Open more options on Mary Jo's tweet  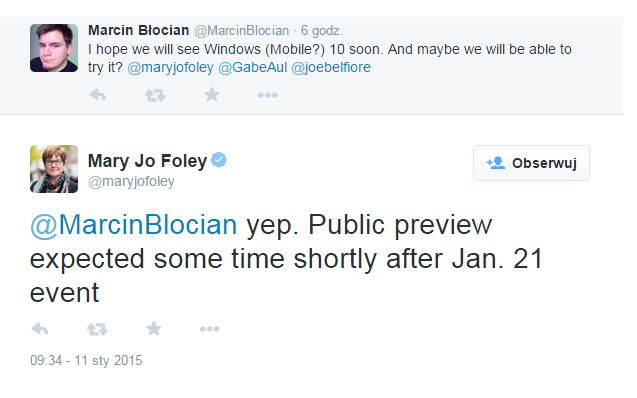(x=210, y=329)
